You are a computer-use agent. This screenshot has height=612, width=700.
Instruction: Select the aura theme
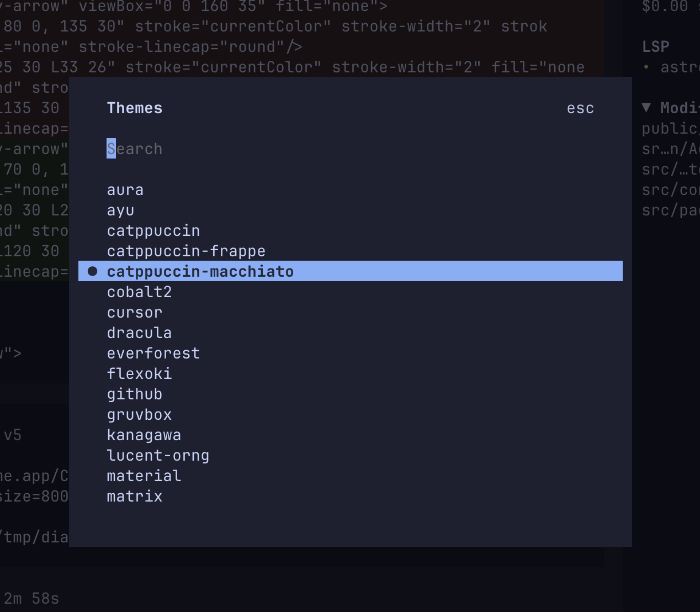(x=125, y=190)
